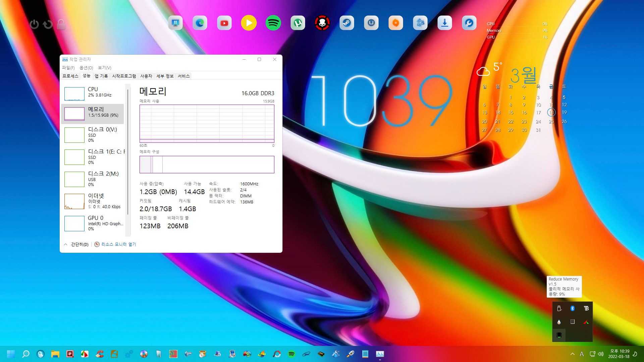
Task: Open the Windows Start button
Action: [11, 354]
